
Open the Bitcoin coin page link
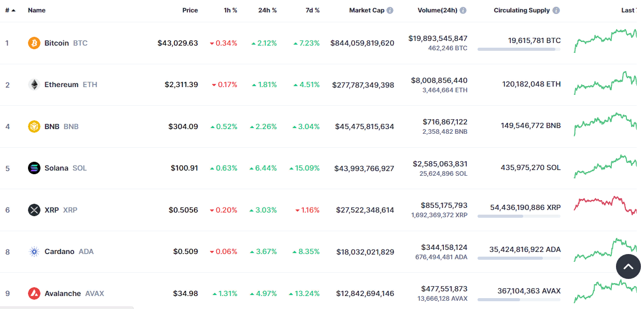click(x=57, y=43)
